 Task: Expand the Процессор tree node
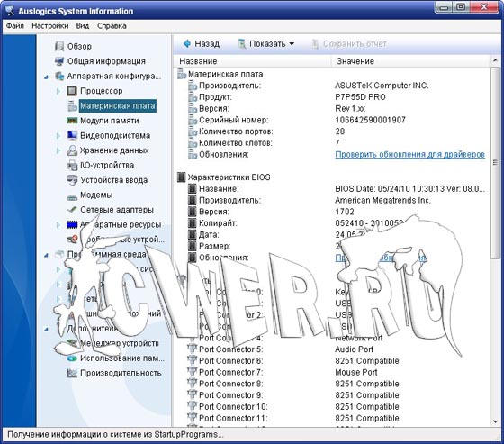58,91
